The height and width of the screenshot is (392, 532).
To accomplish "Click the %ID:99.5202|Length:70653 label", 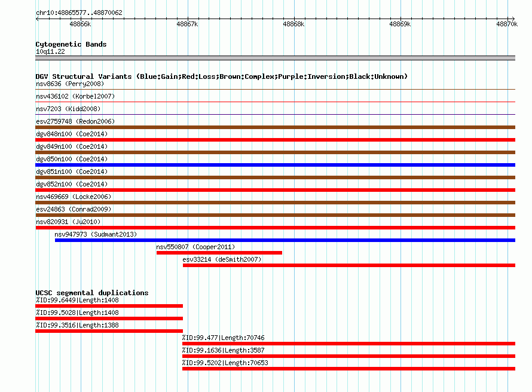I will (x=225, y=363).
